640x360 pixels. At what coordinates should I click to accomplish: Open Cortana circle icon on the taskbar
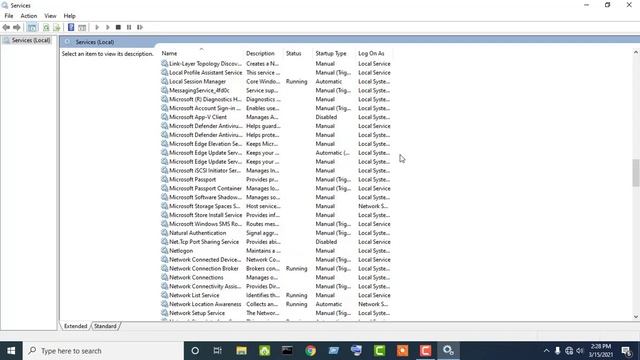pyautogui.click(x=195, y=351)
